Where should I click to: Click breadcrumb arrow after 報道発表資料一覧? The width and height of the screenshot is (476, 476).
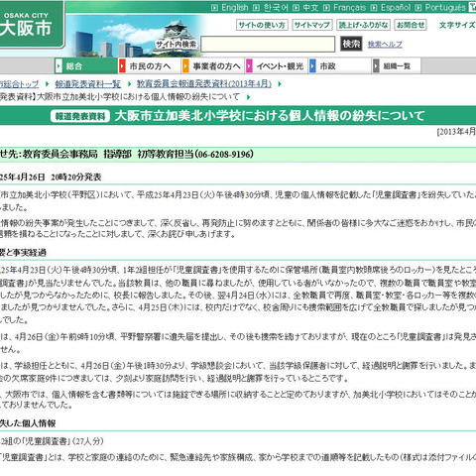tap(130, 84)
